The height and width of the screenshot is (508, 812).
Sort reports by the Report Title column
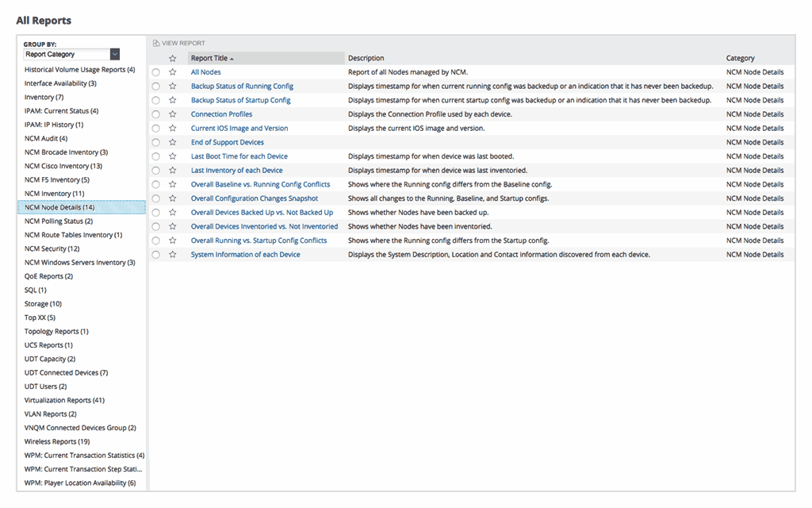(210, 57)
